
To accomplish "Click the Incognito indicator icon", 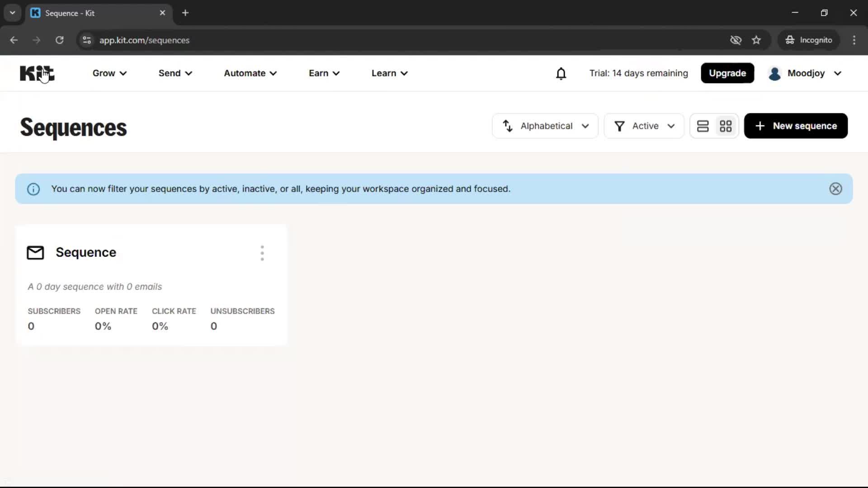I will [x=790, y=40].
